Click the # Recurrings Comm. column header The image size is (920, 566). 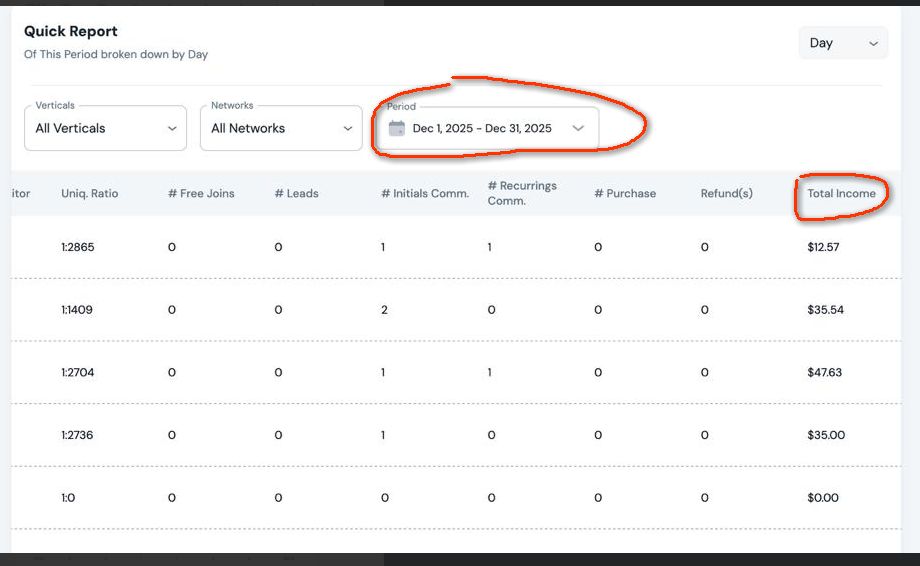click(522, 193)
